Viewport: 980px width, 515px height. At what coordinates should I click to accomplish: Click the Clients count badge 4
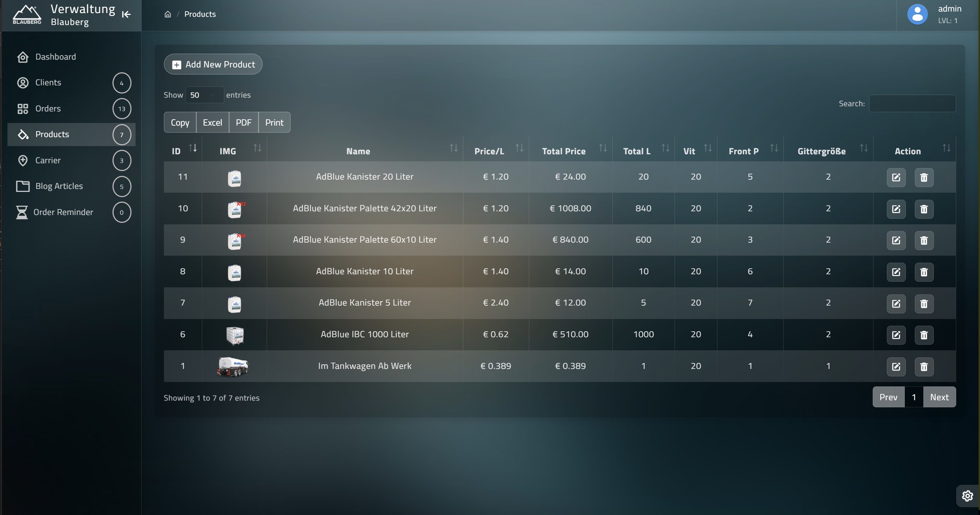(122, 83)
